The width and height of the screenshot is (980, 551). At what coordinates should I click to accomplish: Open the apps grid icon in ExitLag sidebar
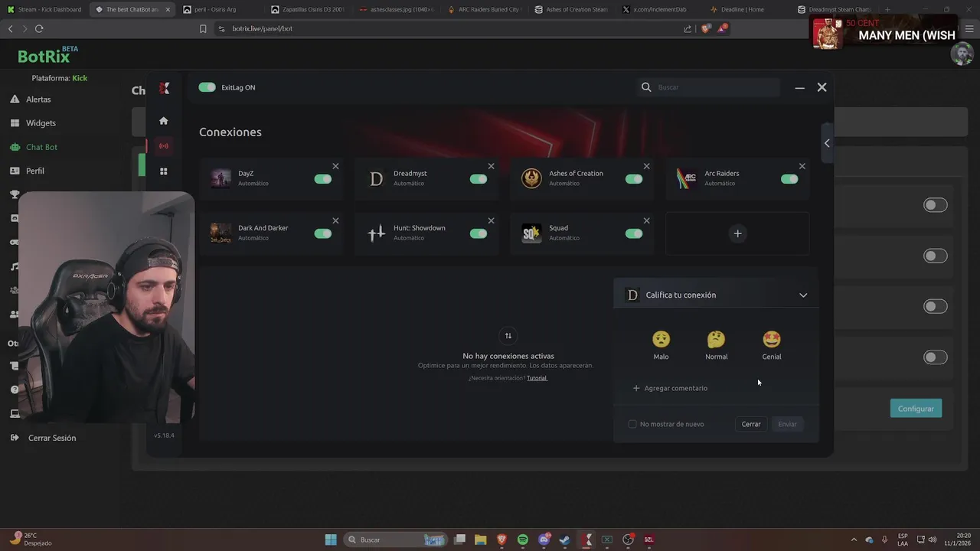(163, 171)
